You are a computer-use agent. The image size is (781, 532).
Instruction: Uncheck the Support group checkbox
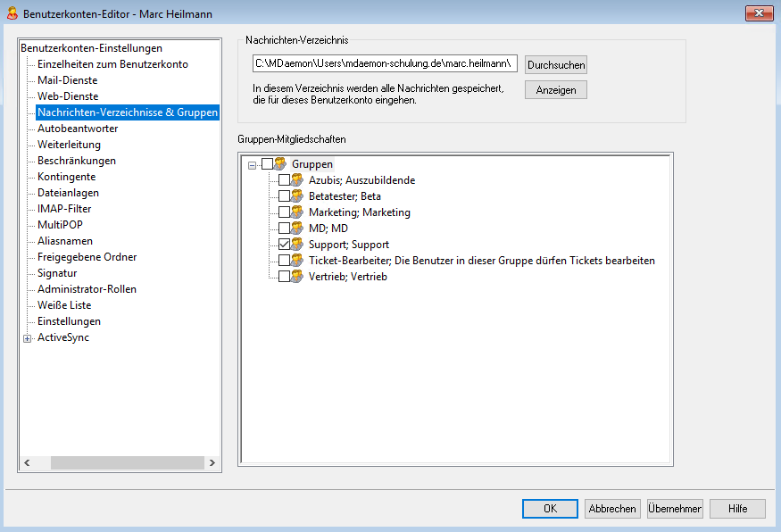(284, 245)
